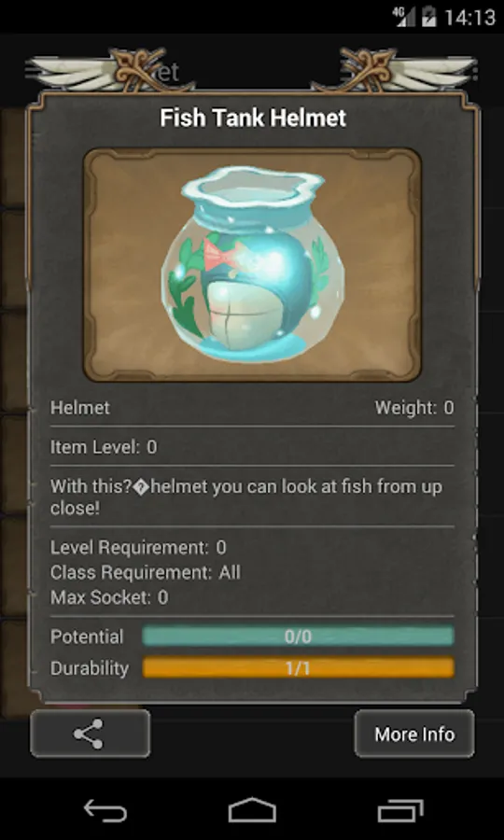Open the recent apps navigation icon
Screen dimensions: 504x840
400,810
